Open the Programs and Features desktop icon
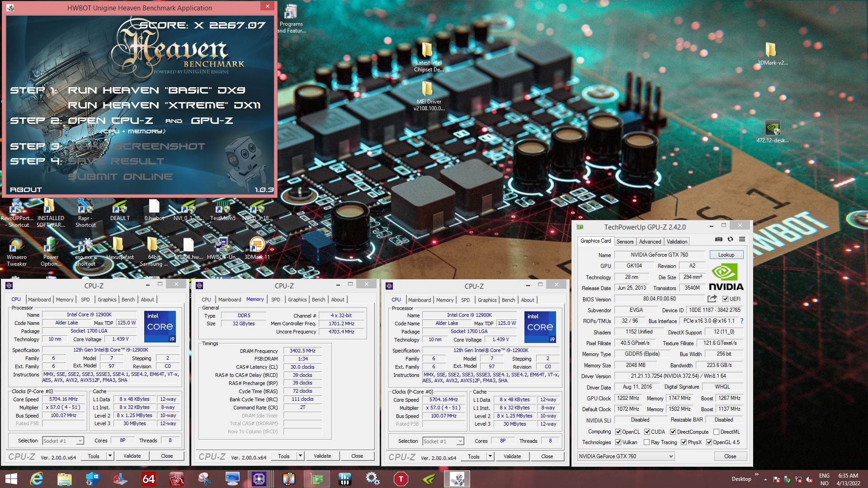Screen dimensions: 868x488 pyautogui.click(x=291, y=19)
